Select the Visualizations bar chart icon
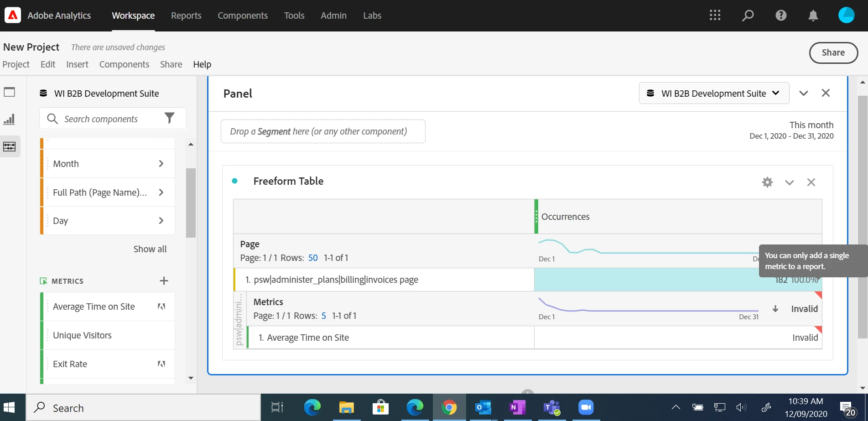Image resolution: width=868 pixels, height=421 pixels. [10, 119]
